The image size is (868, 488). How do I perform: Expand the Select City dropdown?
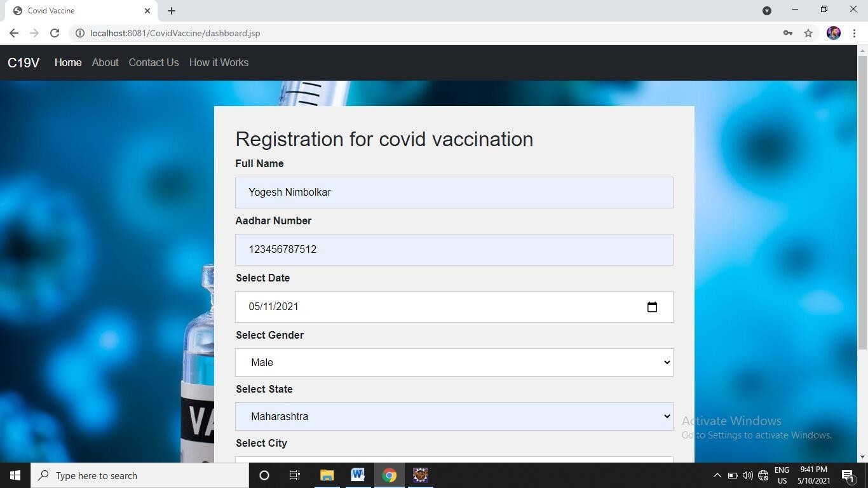pos(454,461)
